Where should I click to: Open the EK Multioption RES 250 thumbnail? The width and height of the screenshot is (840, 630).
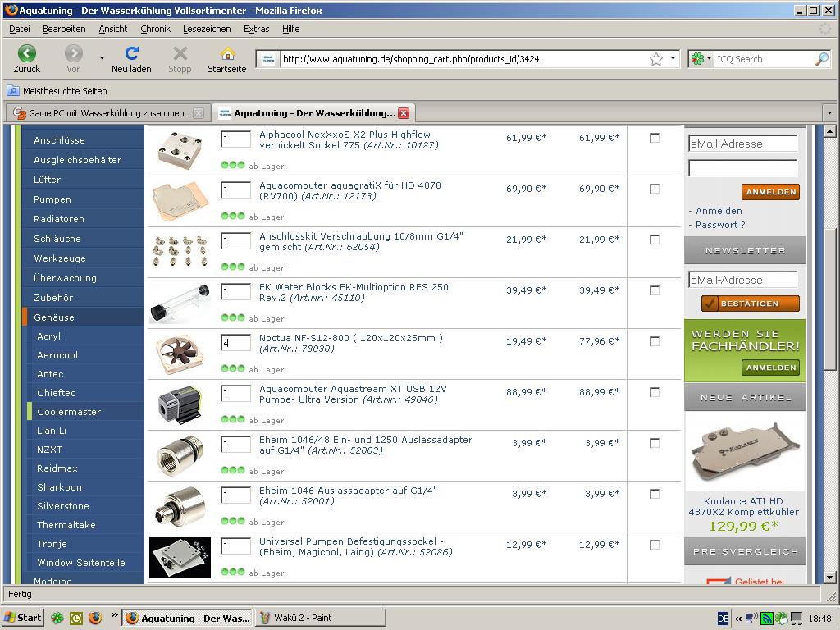(x=180, y=304)
